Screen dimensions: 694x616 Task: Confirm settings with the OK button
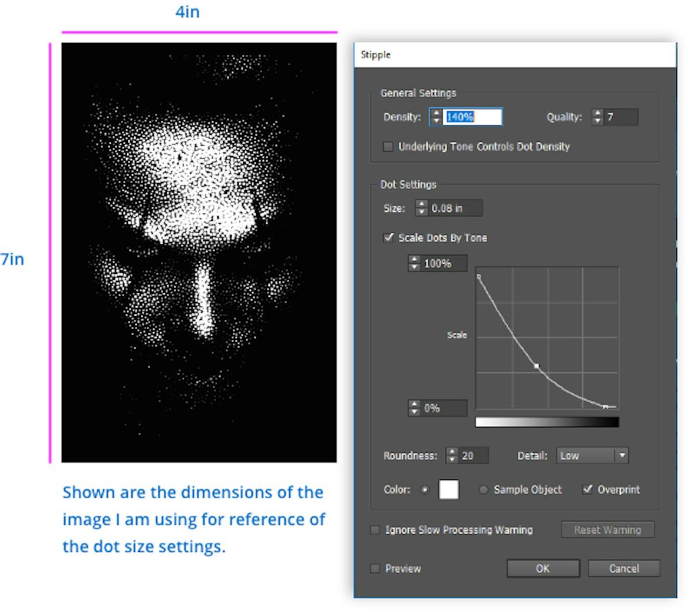(542, 568)
